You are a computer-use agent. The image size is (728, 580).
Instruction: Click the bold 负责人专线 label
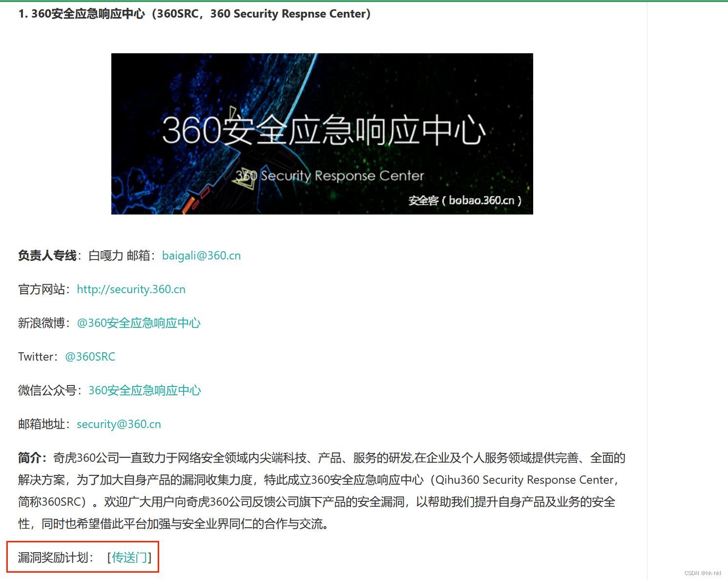[46, 256]
